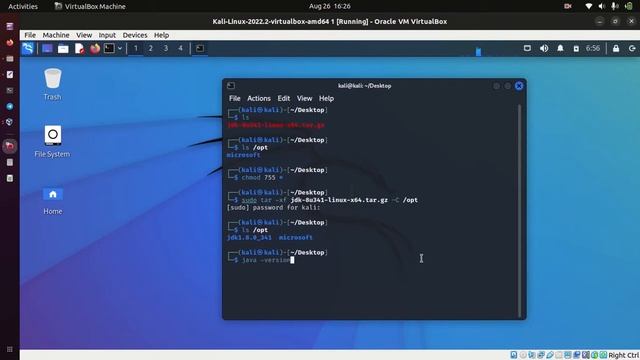Image resolution: width=640 pixels, height=360 pixels.
Task: Launch Firefox from the Ubuntu dock
Action: tap(10, 42)
